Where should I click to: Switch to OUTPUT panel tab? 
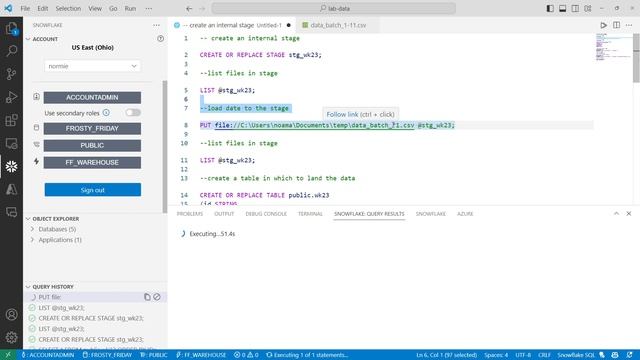coord(224,213)
